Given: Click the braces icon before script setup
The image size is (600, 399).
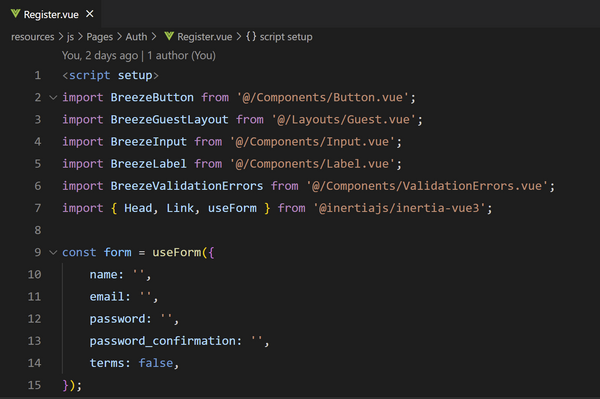Looking at the screenshot, I should 251,36.
